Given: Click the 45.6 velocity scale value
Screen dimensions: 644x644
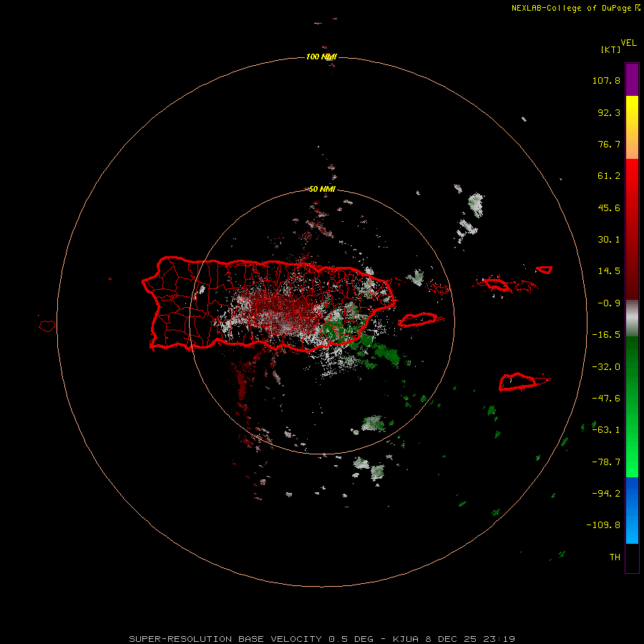Looking at the screenshot, I should point(609,208).
